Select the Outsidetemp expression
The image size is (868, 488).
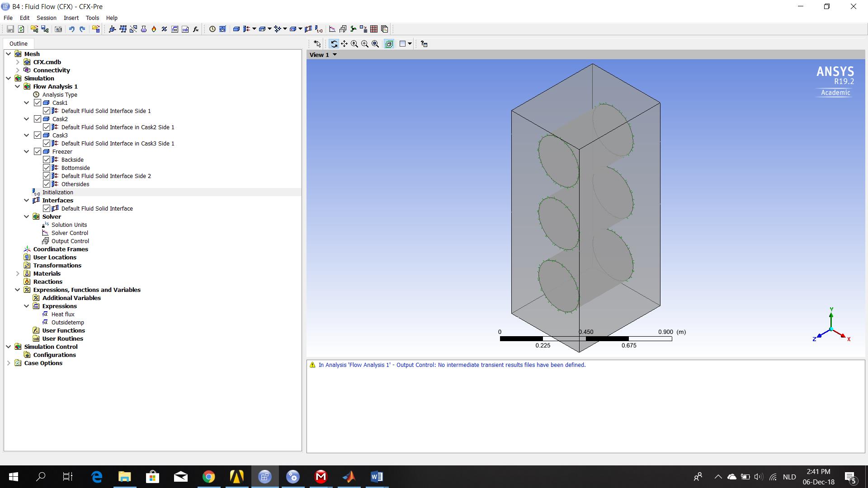coord(67,322)
